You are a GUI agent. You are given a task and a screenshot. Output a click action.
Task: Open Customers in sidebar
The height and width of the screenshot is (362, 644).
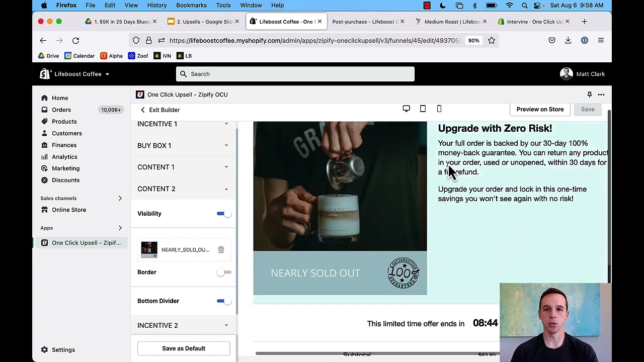(67, 133)
